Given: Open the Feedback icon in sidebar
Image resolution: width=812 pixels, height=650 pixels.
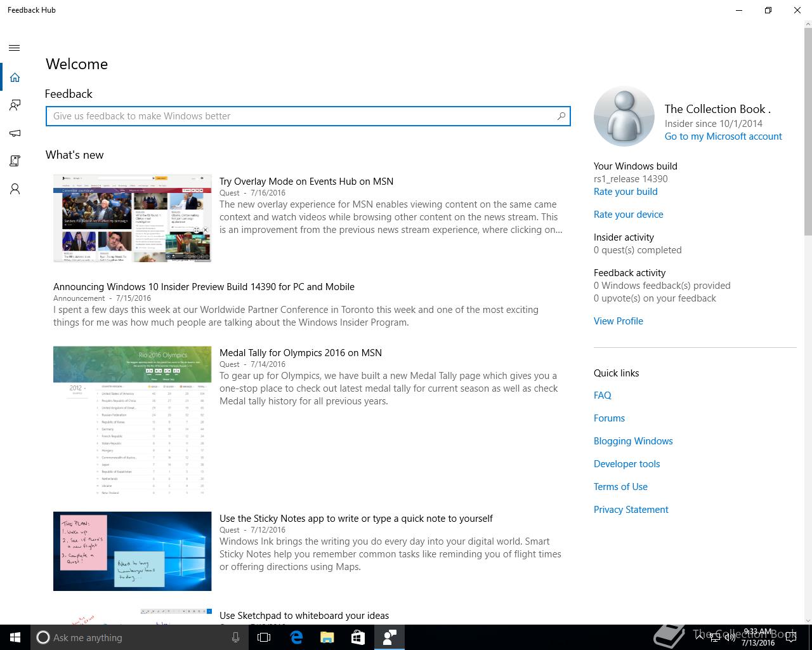Looking at the screenshot, I should click(x=15, y=105).
